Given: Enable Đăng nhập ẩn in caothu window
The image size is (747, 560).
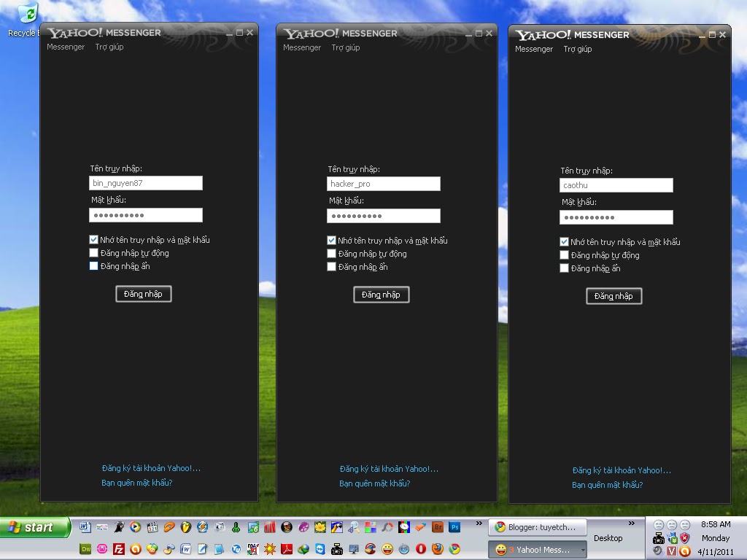Looking at the screenshot, I should click(x=564, y=268).
